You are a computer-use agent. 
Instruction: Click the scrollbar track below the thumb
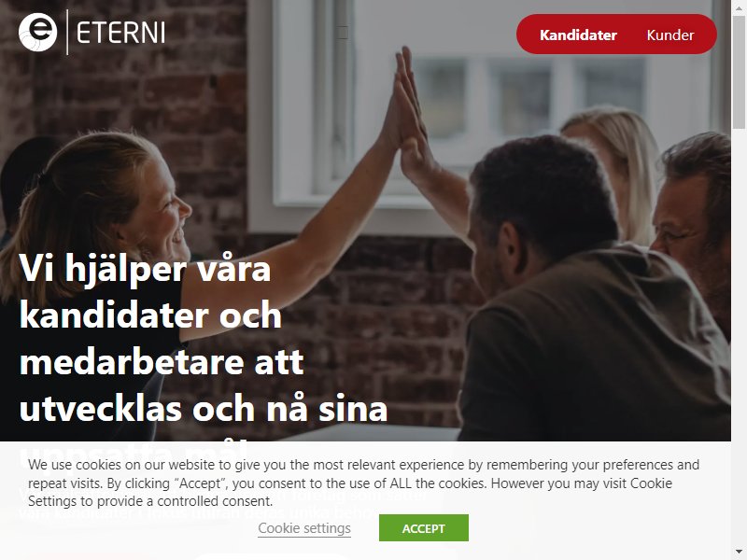tap(739, 333)
